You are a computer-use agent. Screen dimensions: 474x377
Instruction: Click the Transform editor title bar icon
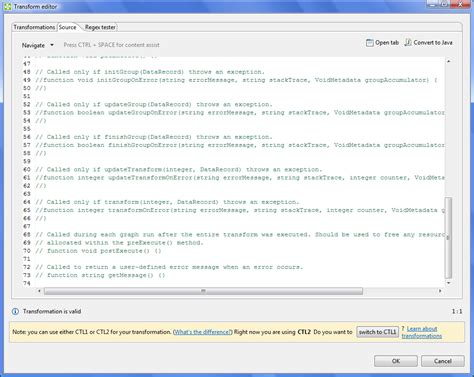7,6
